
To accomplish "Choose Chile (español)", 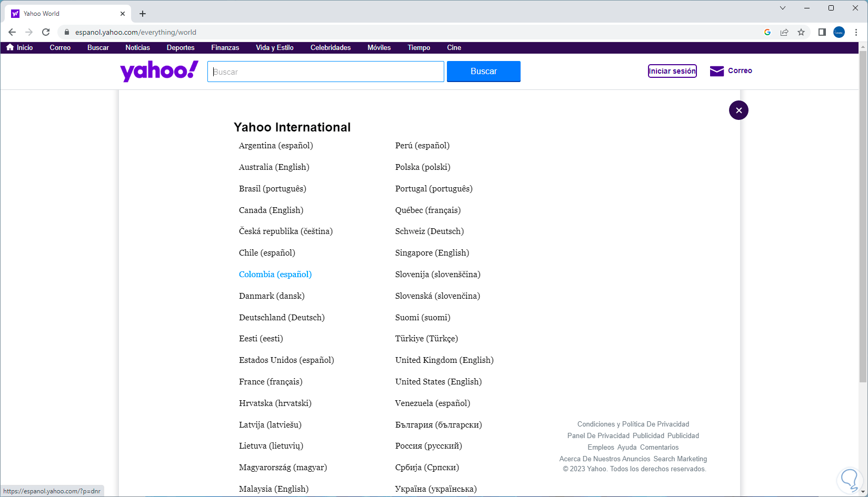I will click(x=267, y=253).
